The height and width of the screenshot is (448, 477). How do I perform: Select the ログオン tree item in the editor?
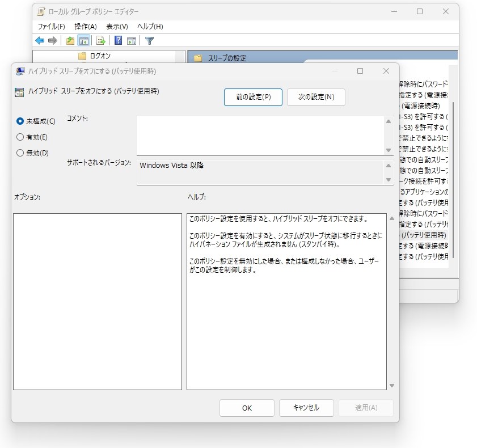coord(100,56)
